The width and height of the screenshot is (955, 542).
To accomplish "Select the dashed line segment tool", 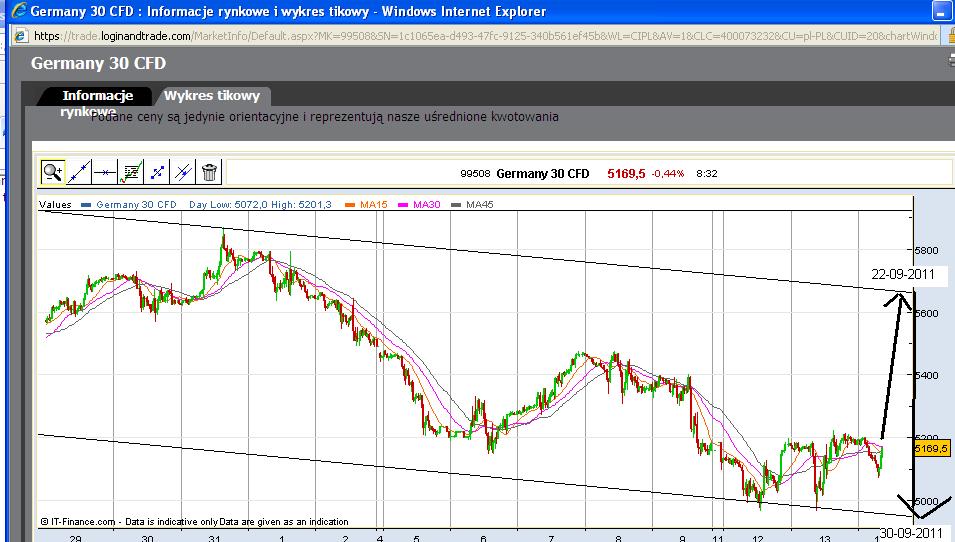I will [157, 172].
